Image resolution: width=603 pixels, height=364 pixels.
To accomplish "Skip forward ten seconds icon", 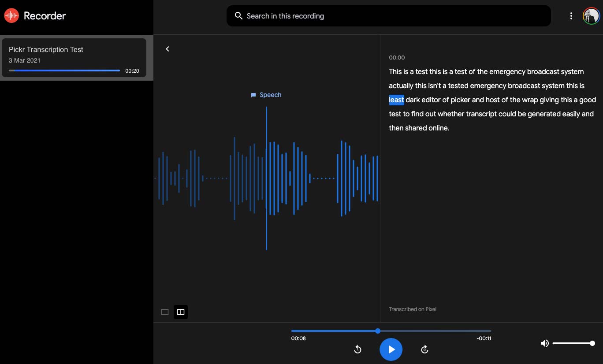I will tap(424, 349).
